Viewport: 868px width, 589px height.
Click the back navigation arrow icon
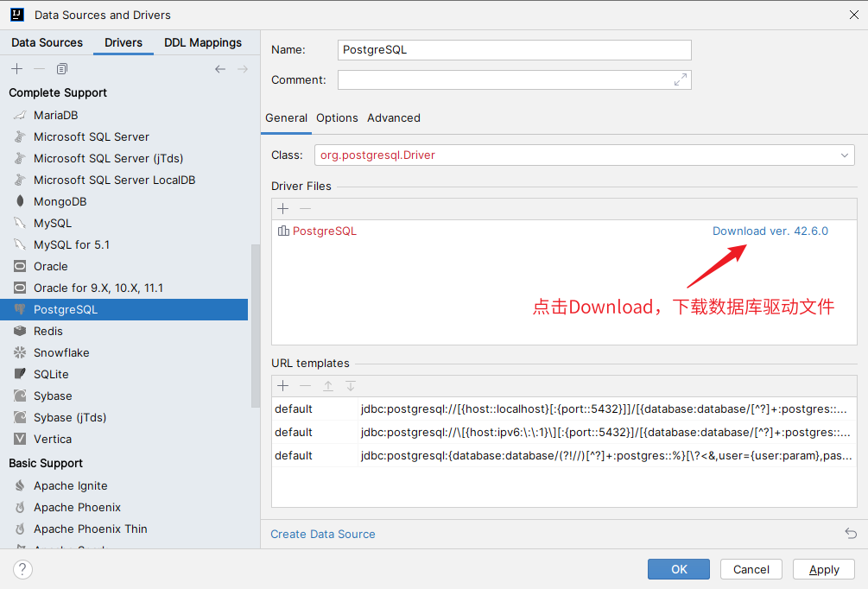(220, 69)
